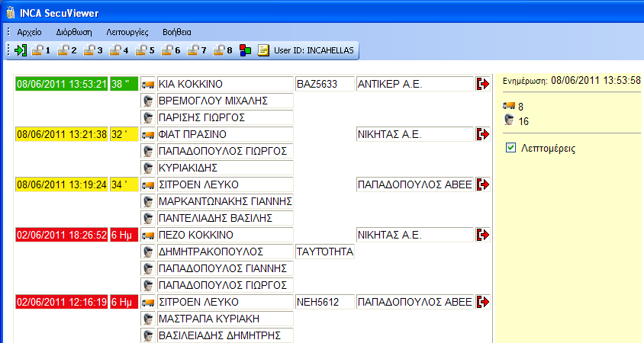Click person icon beside ΜΑΣΤΡΑΠΑ ΚΥΡΙΑΚΗ
Viewport: 644px width, 343px height.
pyautogui.click(x=148, y=319)
